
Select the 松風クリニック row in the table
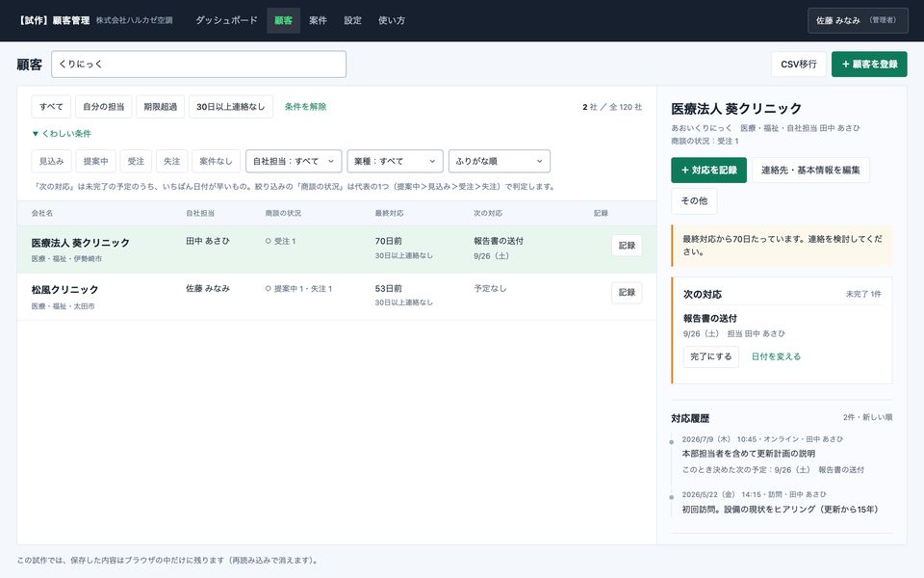click(337, 297)
